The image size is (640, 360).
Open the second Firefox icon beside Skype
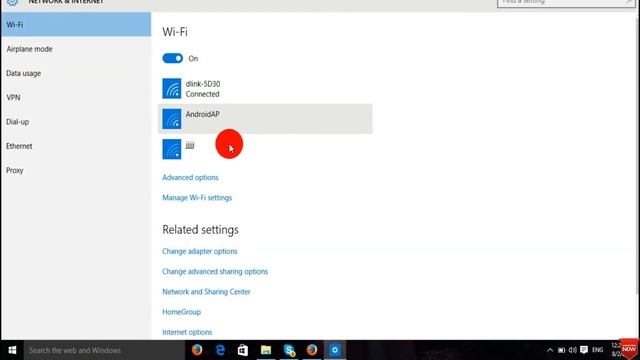312,350
